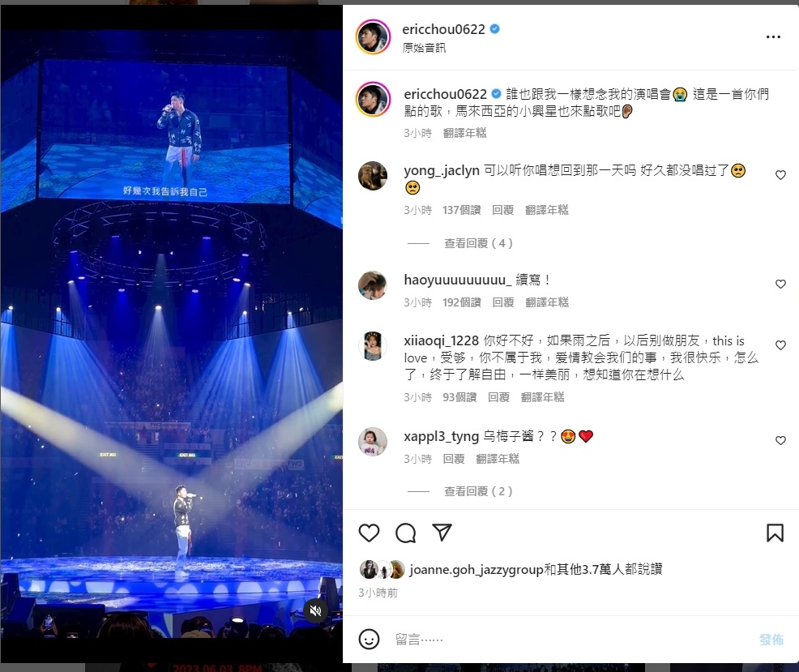Open ericchou0622 profile from header username
The image size is (799, 672).
(443, 29)
